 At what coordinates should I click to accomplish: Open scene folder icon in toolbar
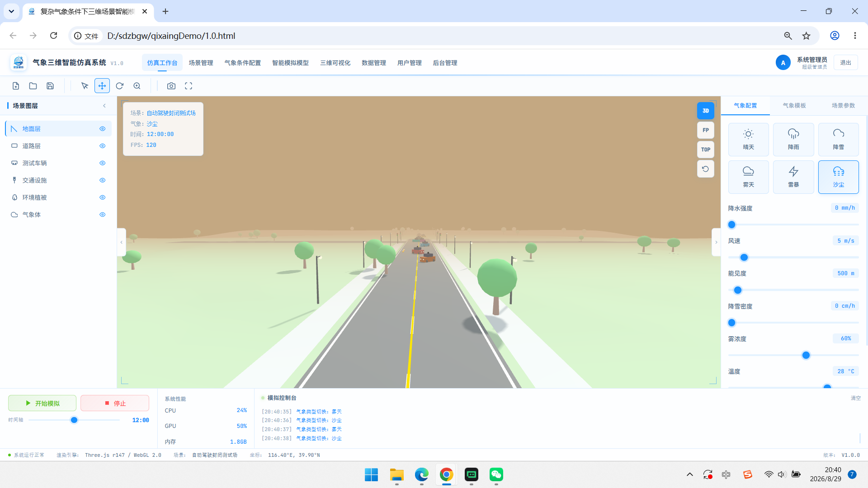pyautogui.click(x=33, y=86)
